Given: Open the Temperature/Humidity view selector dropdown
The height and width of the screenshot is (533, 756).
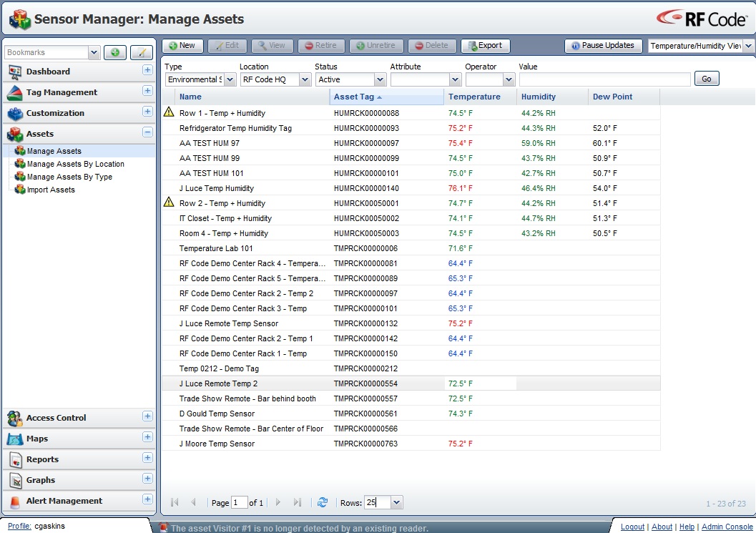Looking at the screenshot, I should point(748,46).
